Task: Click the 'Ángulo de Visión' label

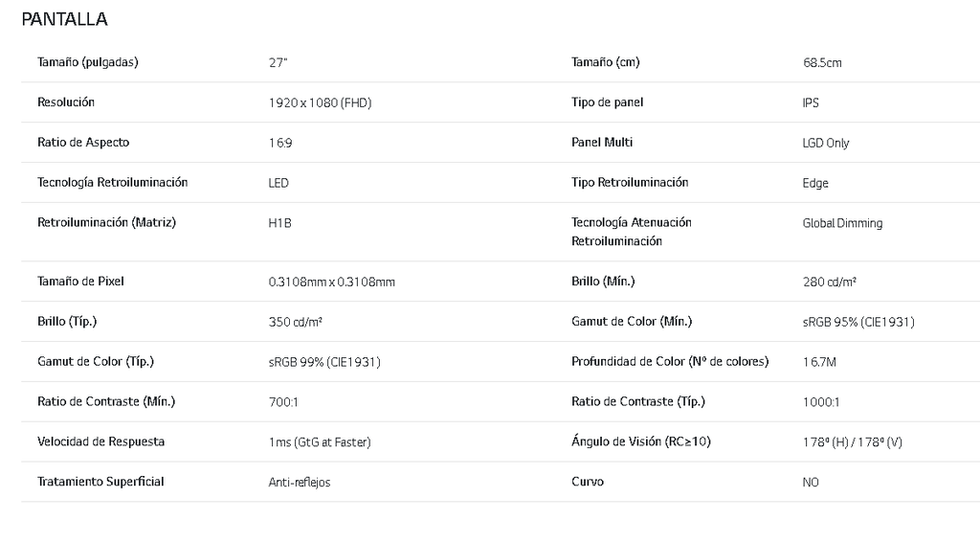Action: [641, 441]
